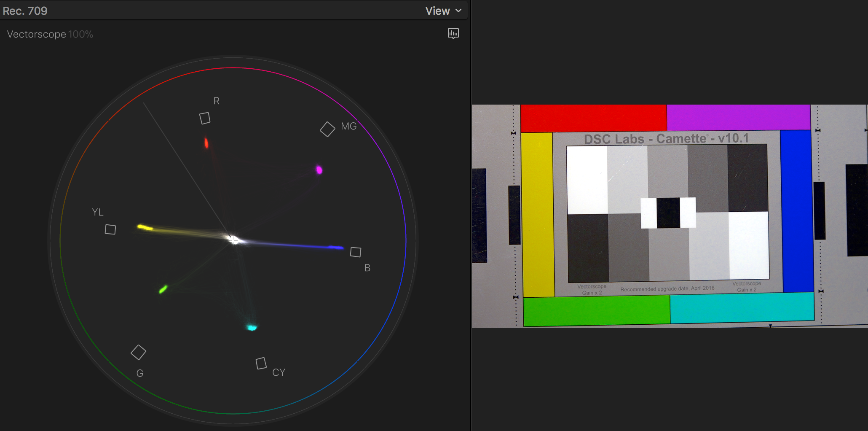Screen dimensions: 868x431
Task: Pick the magenta color bar in chart
Action: [738, 117]
